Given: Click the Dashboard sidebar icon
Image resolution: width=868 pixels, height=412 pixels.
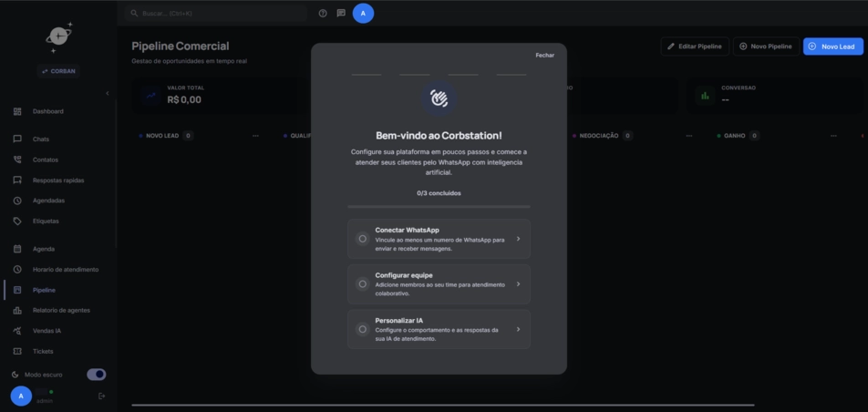Looking at the screenshot, I should click(x=17, y=111).
